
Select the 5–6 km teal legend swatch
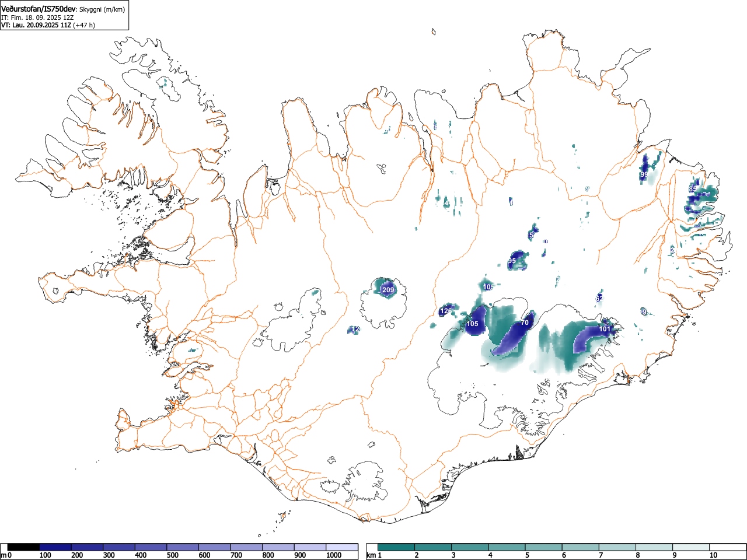click(x=544, y=547)
